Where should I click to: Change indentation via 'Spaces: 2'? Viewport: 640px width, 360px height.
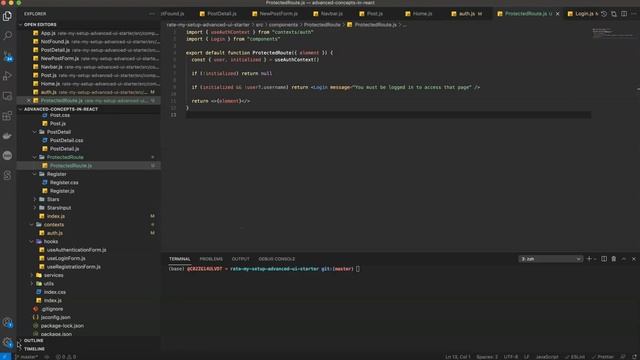click(487, 357)
